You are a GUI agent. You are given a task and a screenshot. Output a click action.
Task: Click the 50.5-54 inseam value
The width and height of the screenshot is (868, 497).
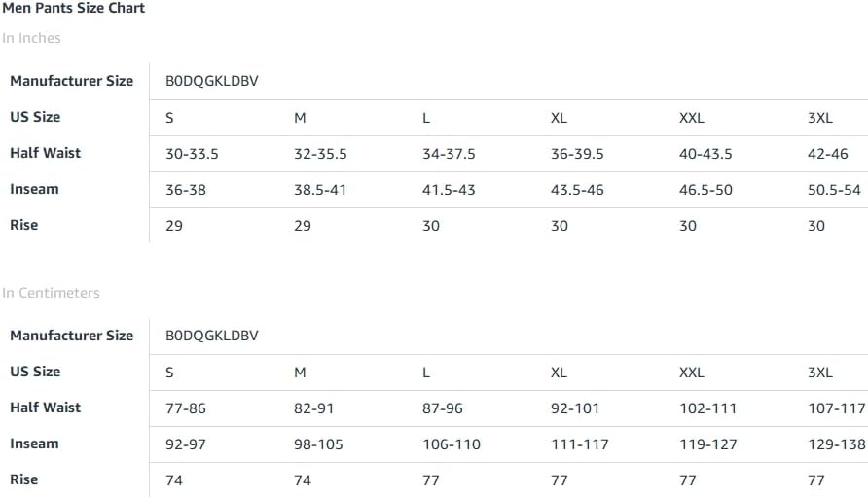pos(834,190)
